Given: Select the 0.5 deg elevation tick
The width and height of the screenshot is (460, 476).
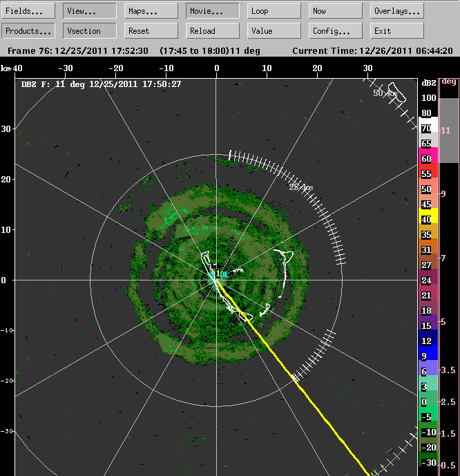Looking at the screenshot, I should point(448,466).
